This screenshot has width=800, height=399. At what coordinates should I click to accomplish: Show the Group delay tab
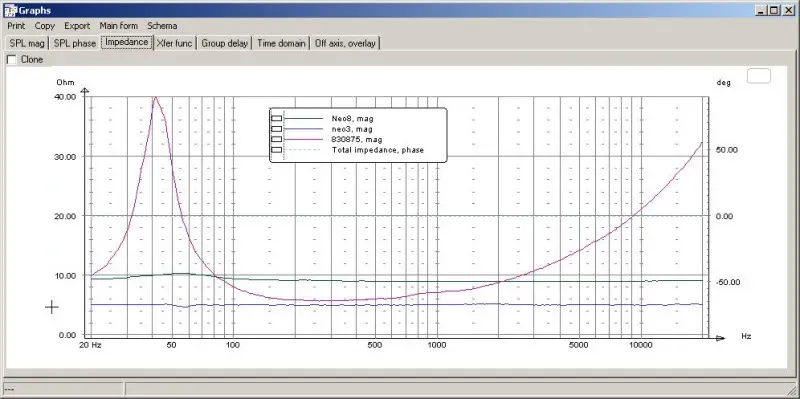point(224,43)
